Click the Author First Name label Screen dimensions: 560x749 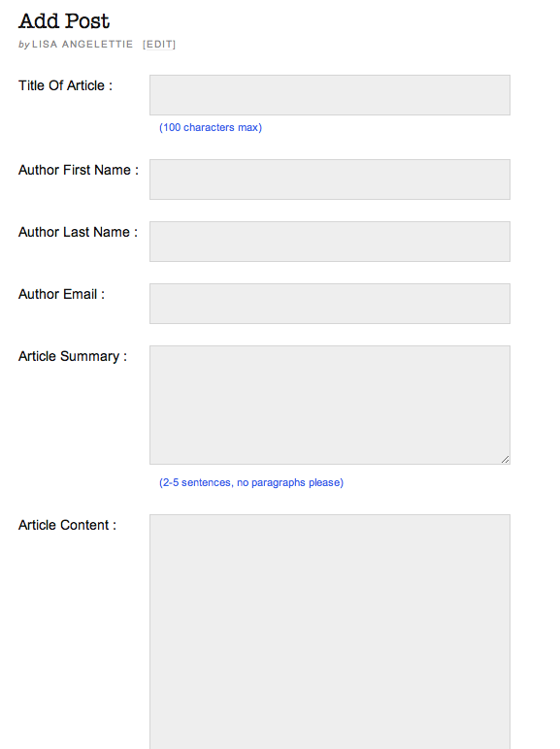click(x=79, y=170)
